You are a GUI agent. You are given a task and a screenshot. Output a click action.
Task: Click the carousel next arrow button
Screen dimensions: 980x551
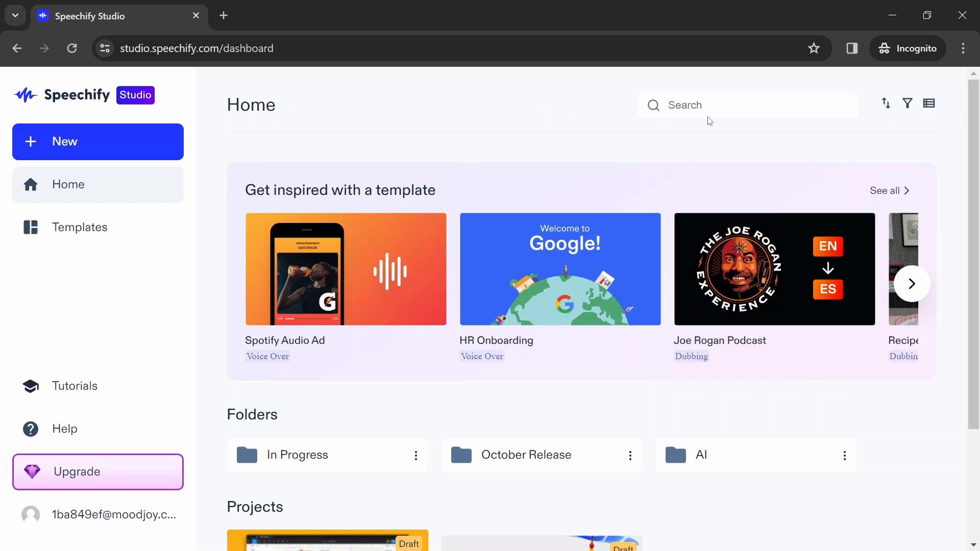(x=912, y=283)
